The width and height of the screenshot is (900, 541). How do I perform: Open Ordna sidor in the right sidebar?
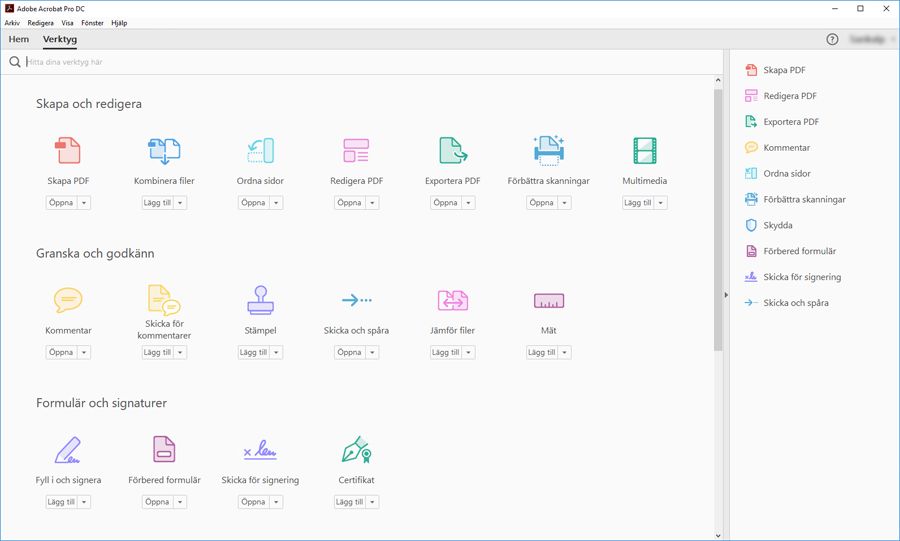click(778, 173)
